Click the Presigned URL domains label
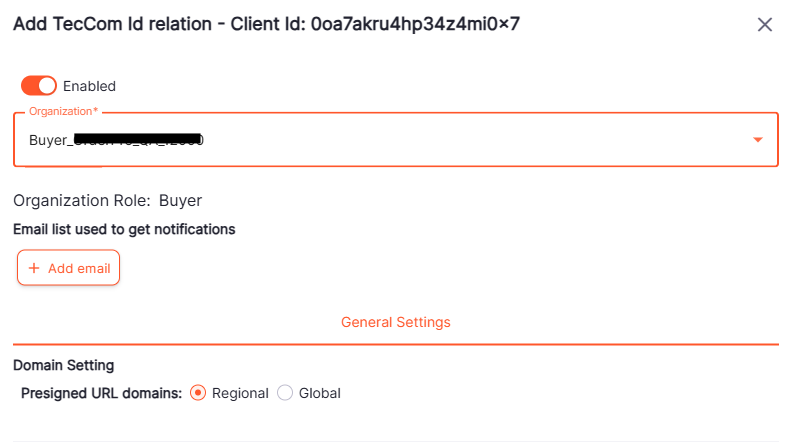 pos(101,393)
